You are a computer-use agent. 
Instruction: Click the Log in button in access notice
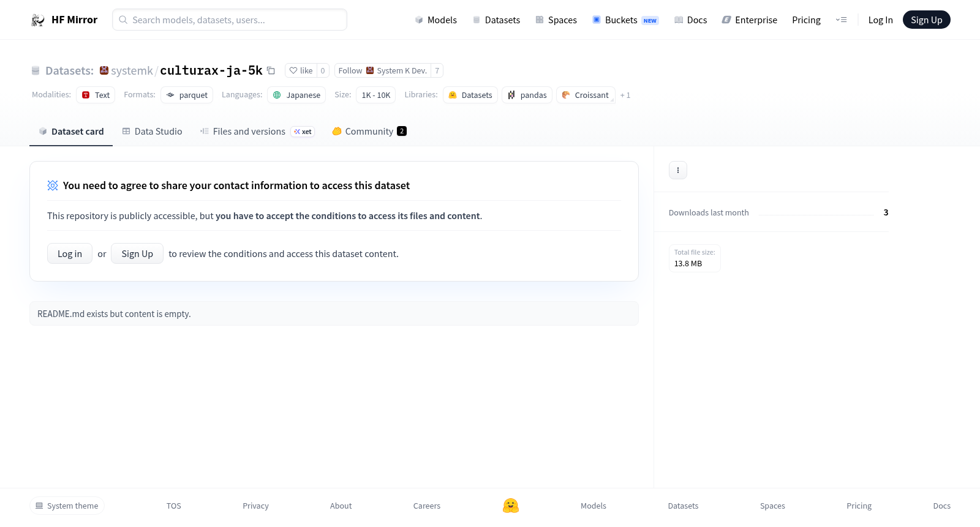pyautogui.click(x=70, y=253)
